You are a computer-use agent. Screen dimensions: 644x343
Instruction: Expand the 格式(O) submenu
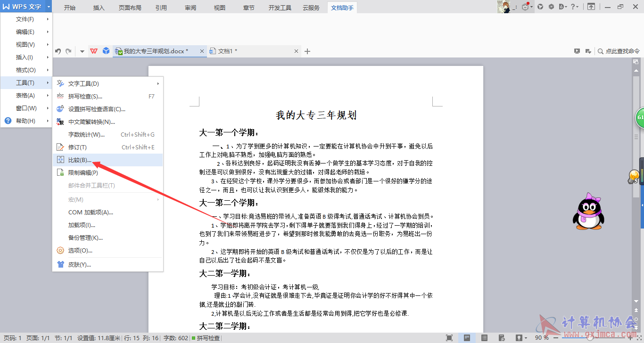click(x=26, y=70)
